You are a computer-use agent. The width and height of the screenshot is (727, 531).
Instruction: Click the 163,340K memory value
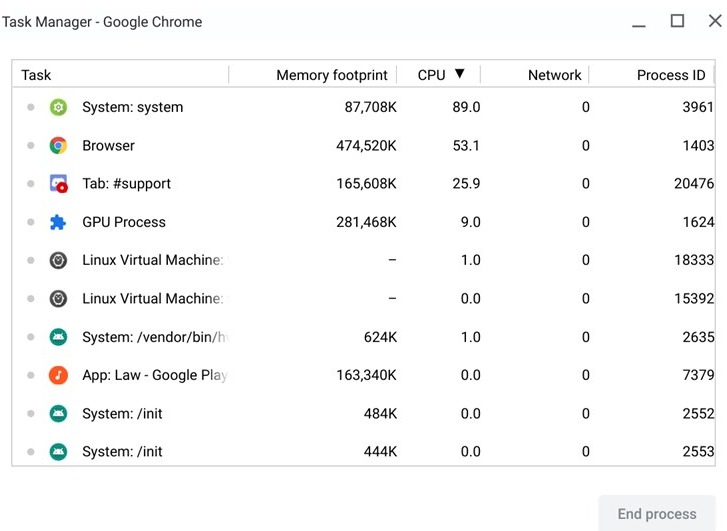click(x=366, y=375)
